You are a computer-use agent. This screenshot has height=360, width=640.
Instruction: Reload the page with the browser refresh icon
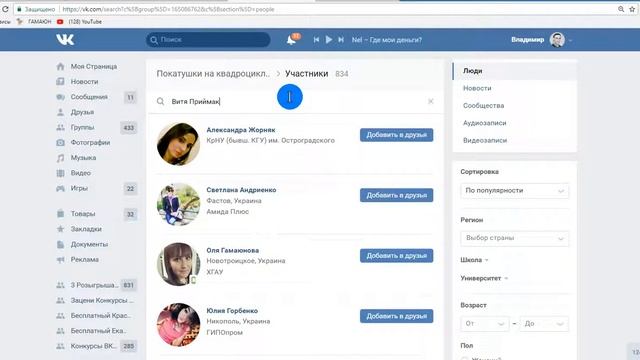(x=5, y=9)
